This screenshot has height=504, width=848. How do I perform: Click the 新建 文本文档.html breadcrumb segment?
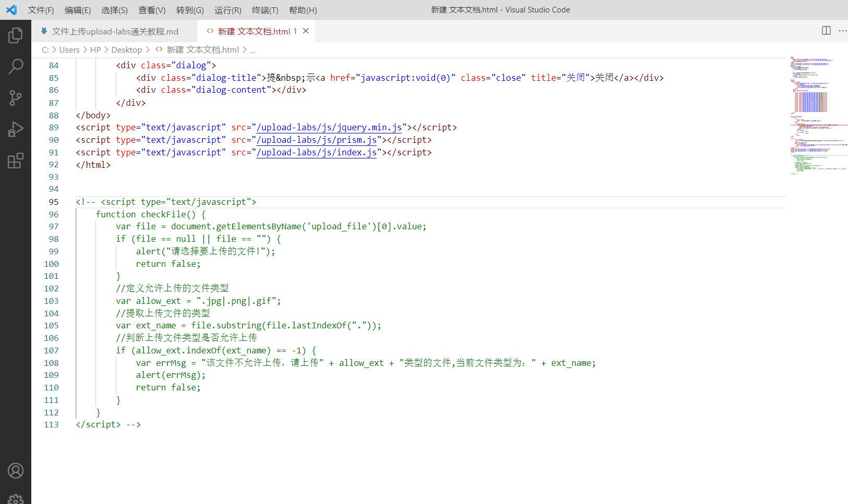tap(203, 50)
